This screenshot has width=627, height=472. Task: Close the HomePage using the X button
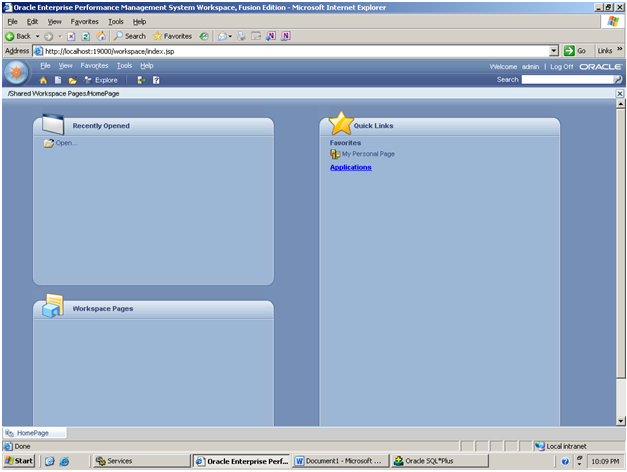tap(620, 94)
